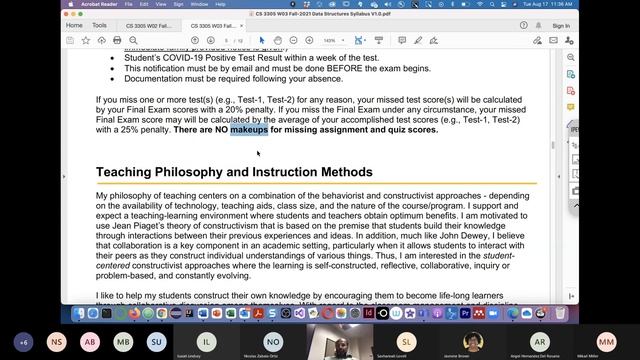This screenshot has height=360, width=640.
Task: Click the page number input field
Action: [227, 40]
